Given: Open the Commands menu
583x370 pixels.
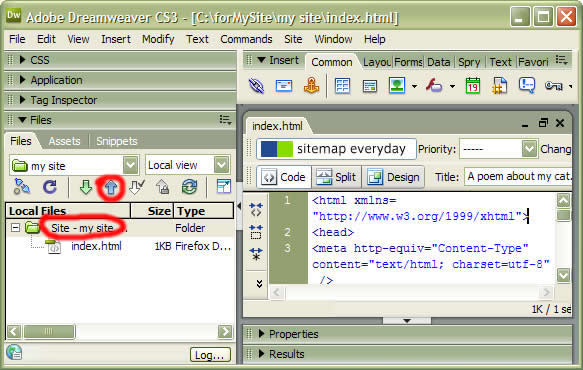Looking at the screenshot, I should coord(246,39).
